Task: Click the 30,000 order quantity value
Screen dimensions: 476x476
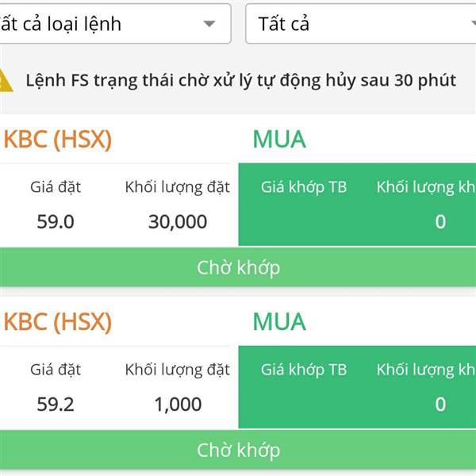Action: (178, 221)
